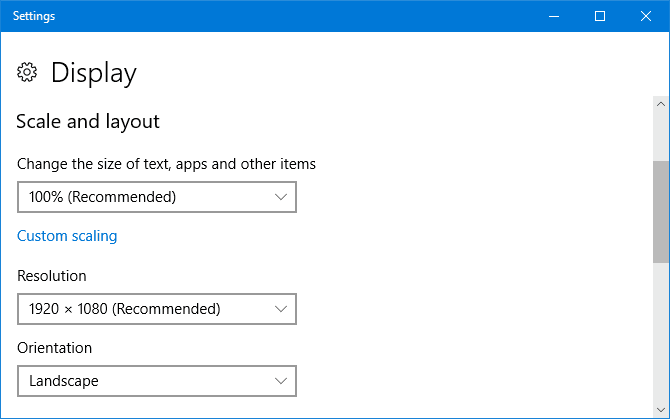Click the vertical scrollbar thumb
This screenshot has width=670, height=419.
661,210
